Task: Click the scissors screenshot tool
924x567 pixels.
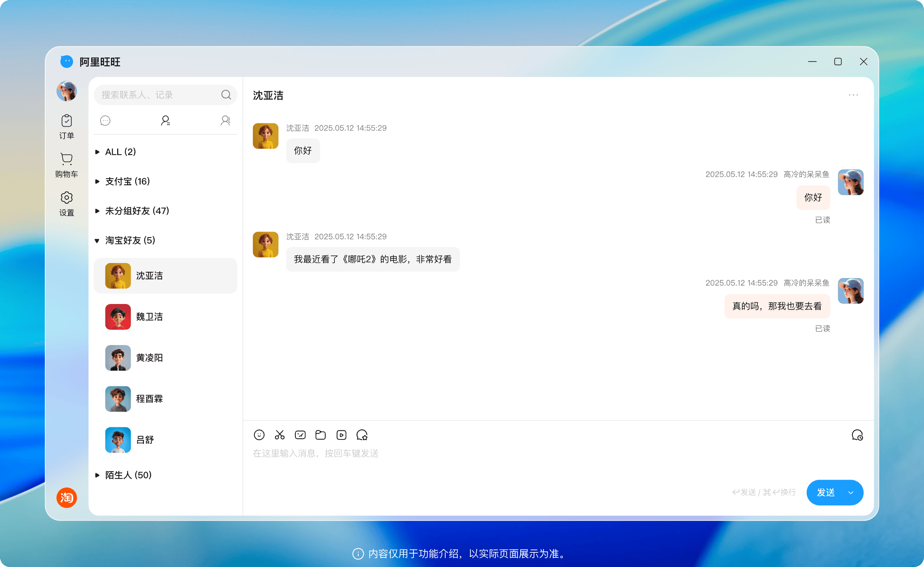Action: (x=280, y=435)
